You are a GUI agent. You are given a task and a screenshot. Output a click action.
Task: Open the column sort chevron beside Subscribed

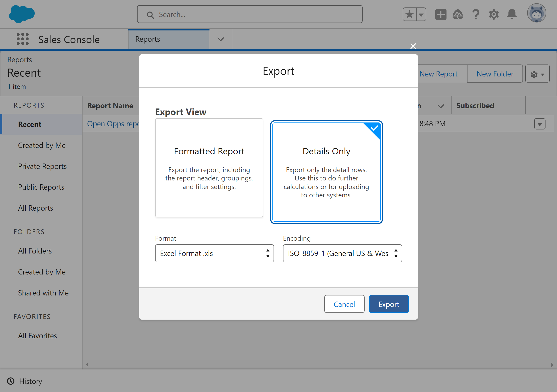(x=441, y=106)
